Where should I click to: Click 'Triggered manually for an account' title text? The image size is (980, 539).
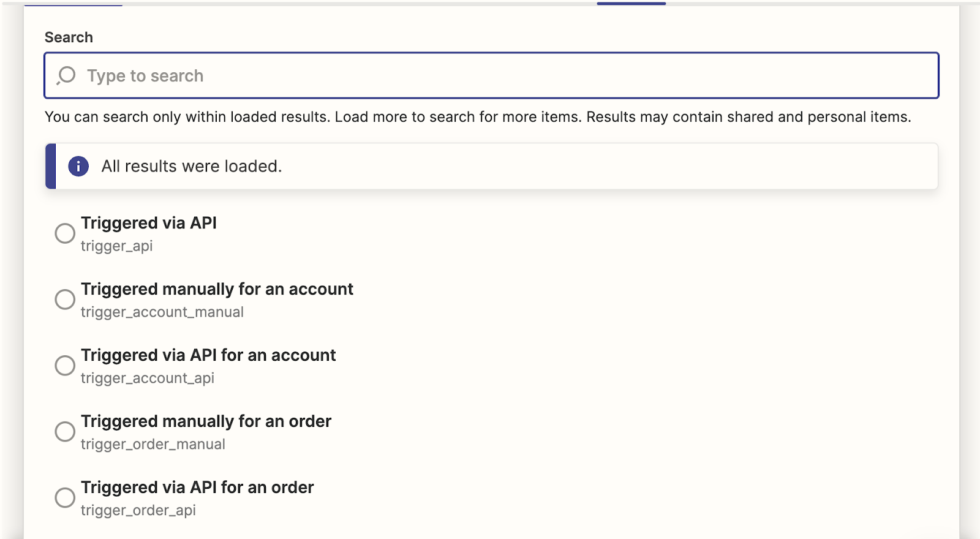coord(217,289)
